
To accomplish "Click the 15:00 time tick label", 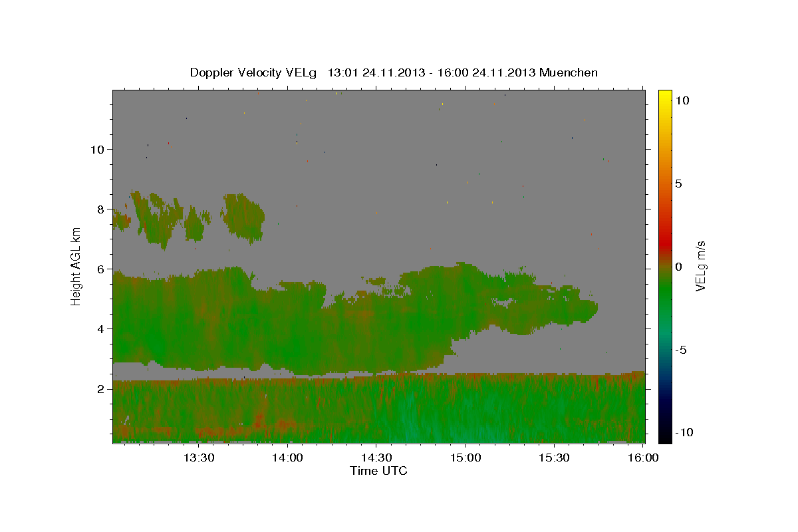I will (x=464, y=458).
